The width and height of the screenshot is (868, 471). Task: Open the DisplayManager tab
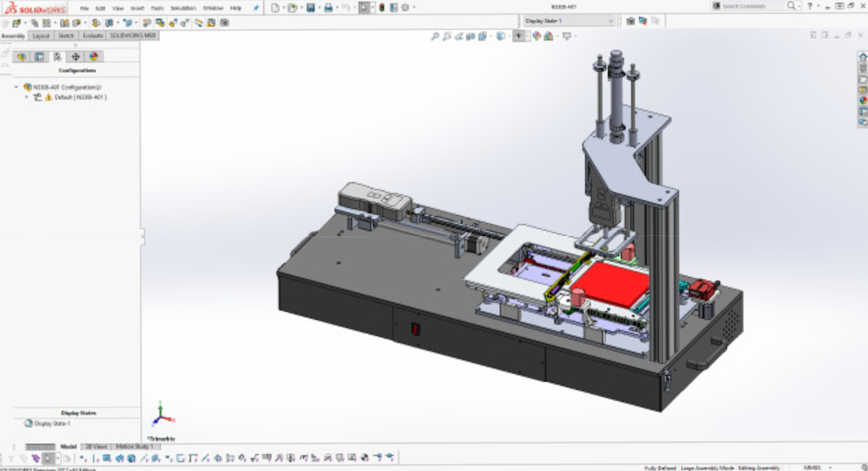pyautogui.click(x=94, y=57)
